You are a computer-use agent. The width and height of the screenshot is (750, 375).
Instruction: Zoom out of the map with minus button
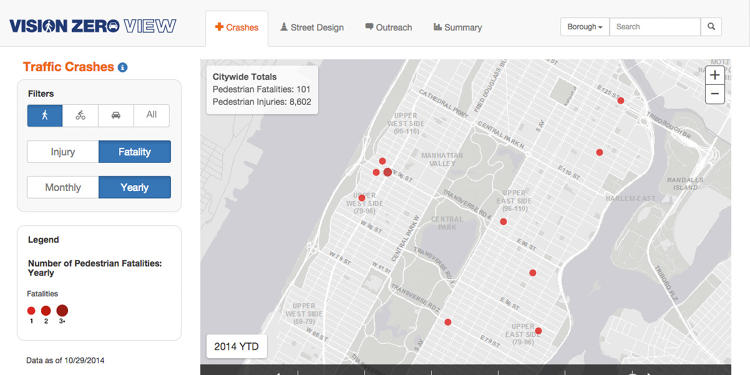tap(715, 94)
